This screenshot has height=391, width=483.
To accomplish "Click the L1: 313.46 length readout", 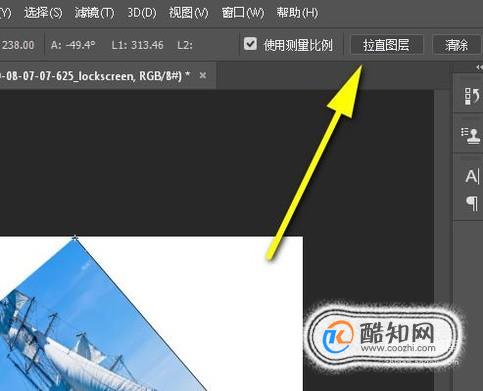I will pyautogui.click(x=137, y=45).
